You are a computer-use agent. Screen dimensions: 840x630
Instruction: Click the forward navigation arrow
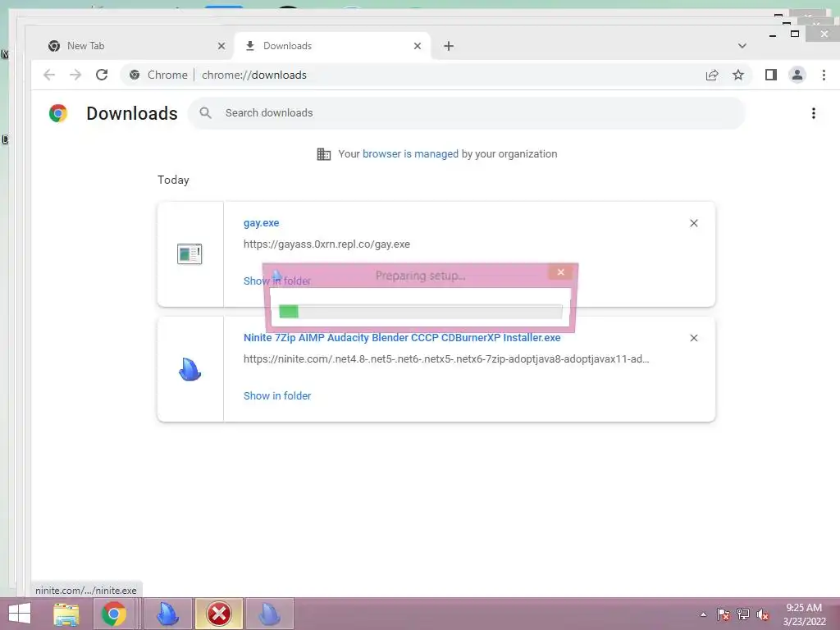(75, 75)
